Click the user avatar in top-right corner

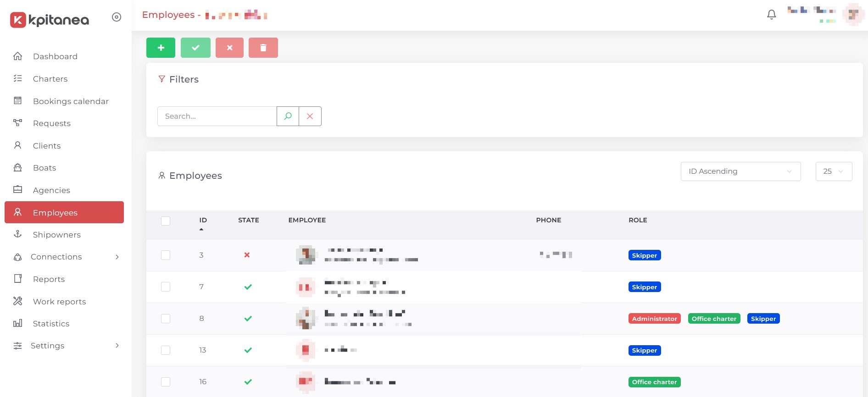tap(853, 15)
